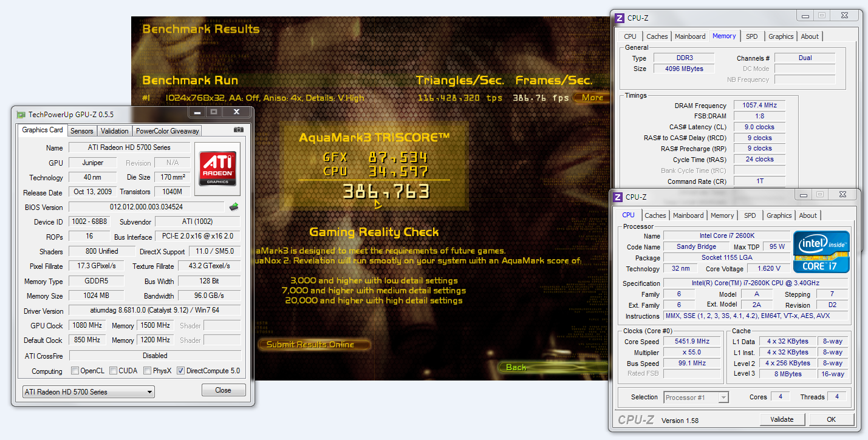Open the Sensors tab in GPU-Z
Viewport: 868px width, 440px height.
[82, 131]
